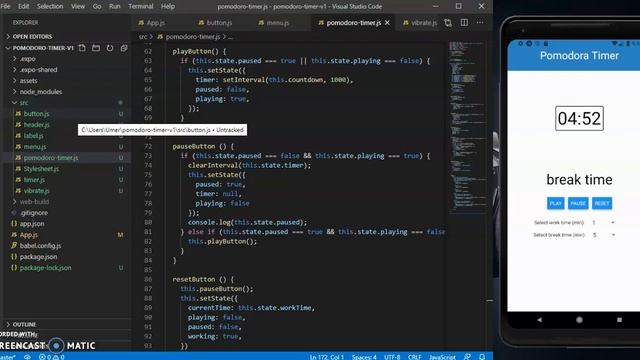Change JavaScript language mode
The width and height of the screenshot is (640, 360).
click(442, 357)
